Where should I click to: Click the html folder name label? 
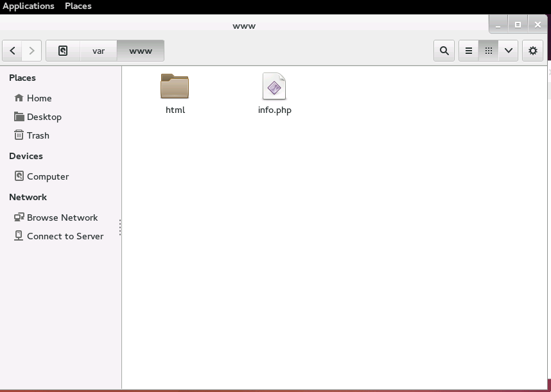175,110
